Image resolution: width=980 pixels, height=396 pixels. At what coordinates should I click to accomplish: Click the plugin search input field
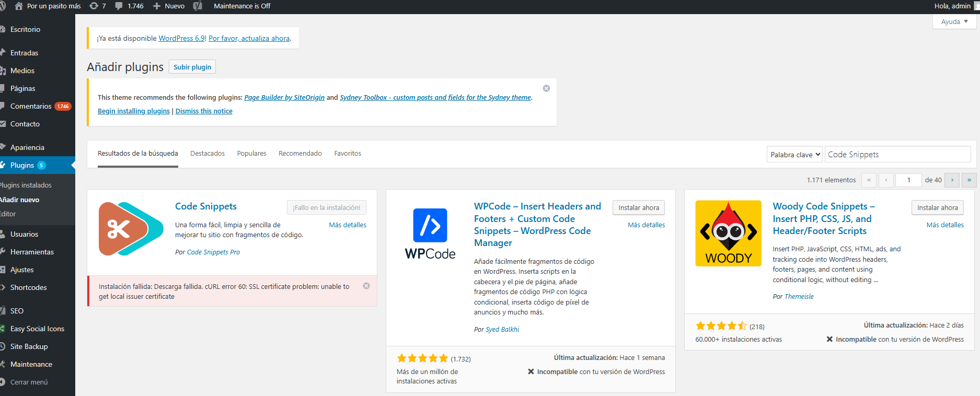897,155
